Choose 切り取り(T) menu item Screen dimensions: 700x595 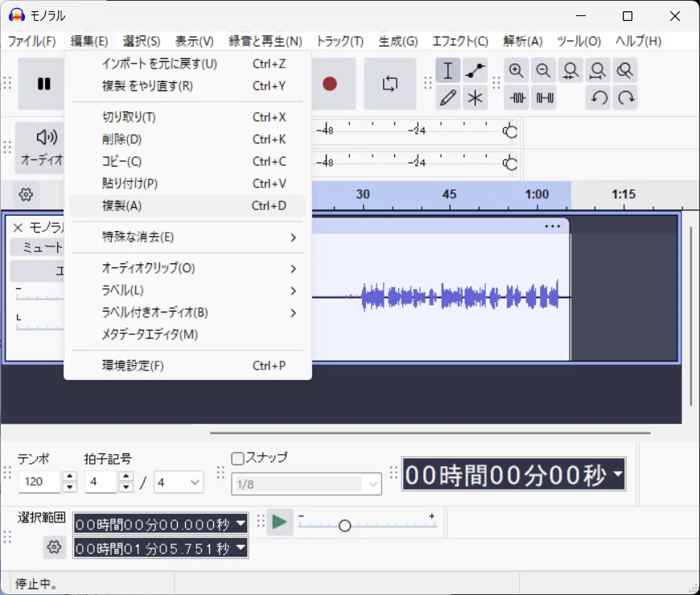(x=187, y=117)
